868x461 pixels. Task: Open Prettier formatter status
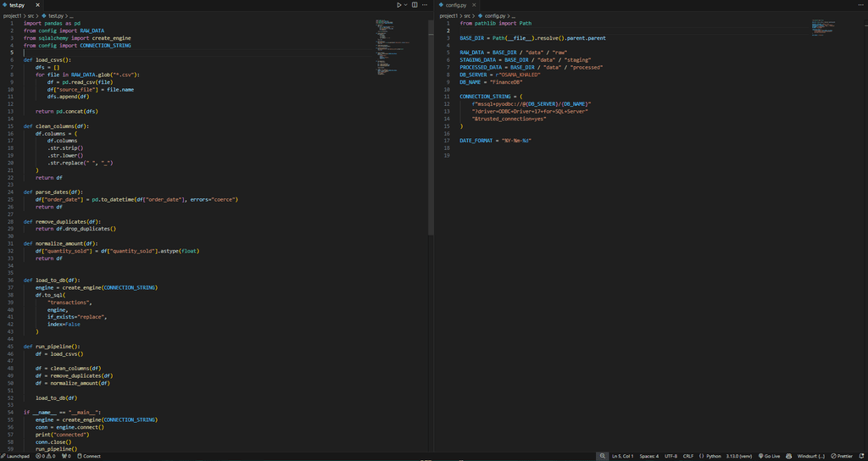[x=842, y=456]
